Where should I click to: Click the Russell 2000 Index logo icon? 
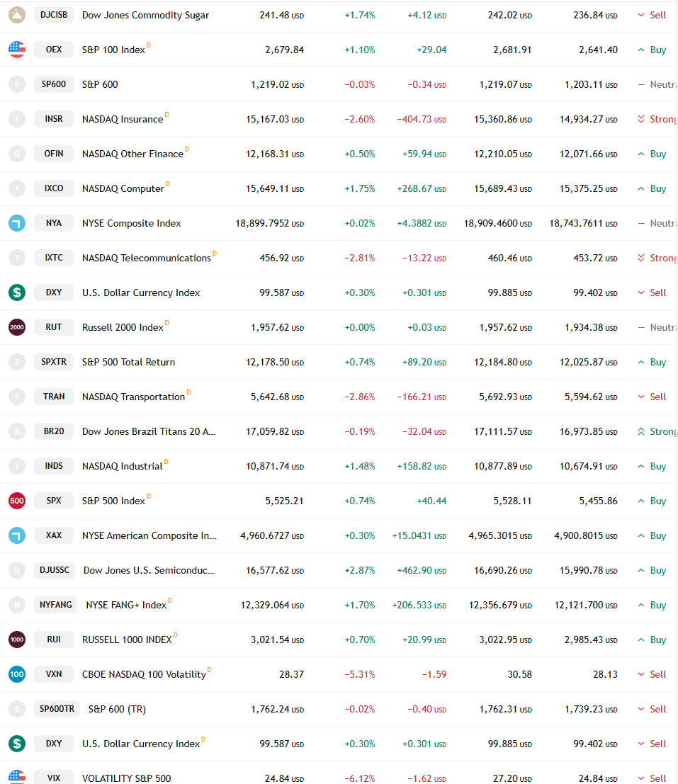pyautogui.click(x=17, y=327)
